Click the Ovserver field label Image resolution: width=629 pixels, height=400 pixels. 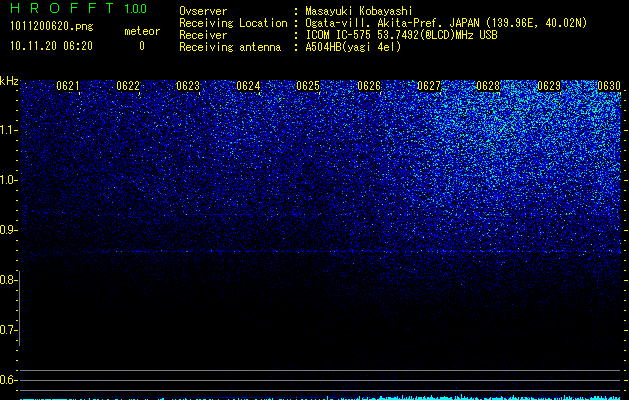click(x=203, y=11)
